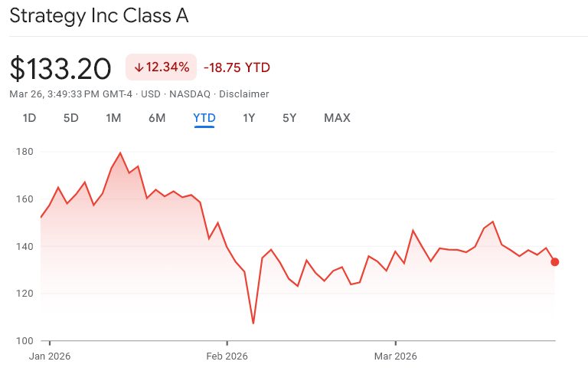Click the chart's lowest dip in February
The width and height of the screenshot is (588, 381).
tap(253, 323)
